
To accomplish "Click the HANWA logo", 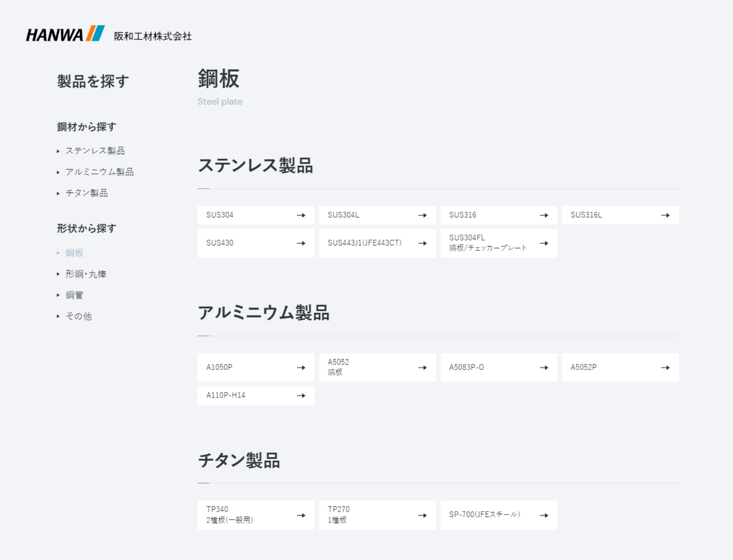I will [65, 34].
